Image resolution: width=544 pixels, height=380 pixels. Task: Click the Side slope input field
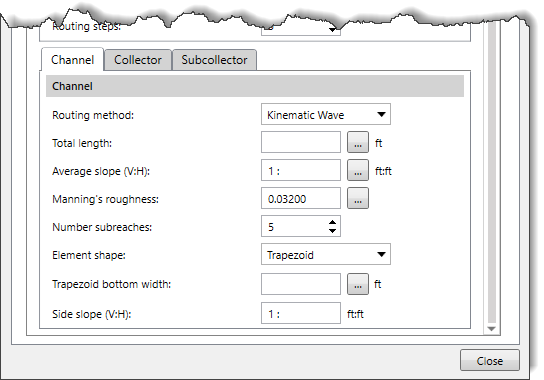coord(301,313)
